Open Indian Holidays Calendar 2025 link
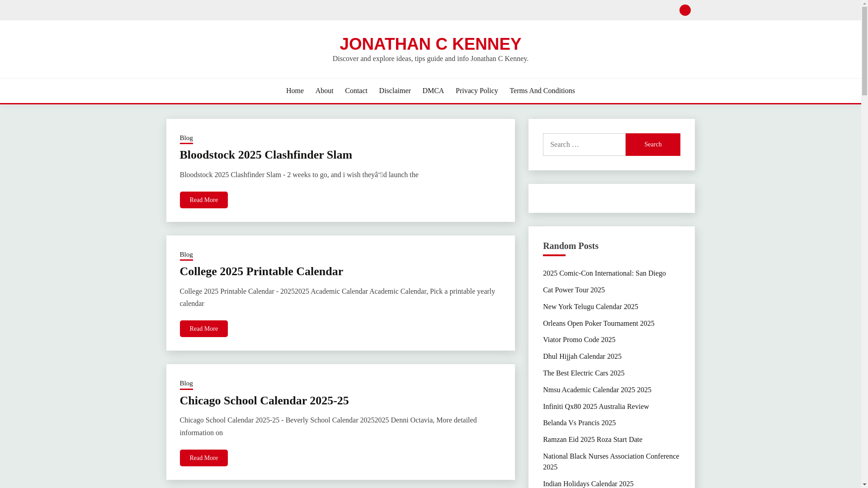Image resolution: width=868 pixels, height=488 pixels. tap(588, 483)
